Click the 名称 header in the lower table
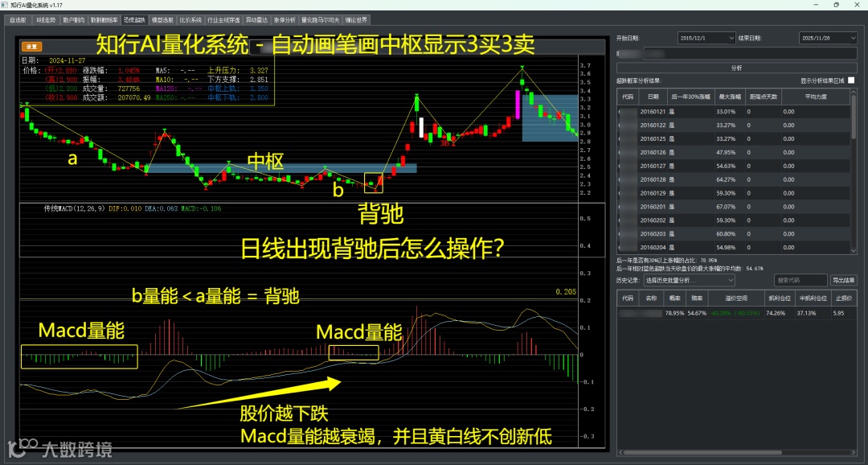868x465 pixels. [651, 298]
